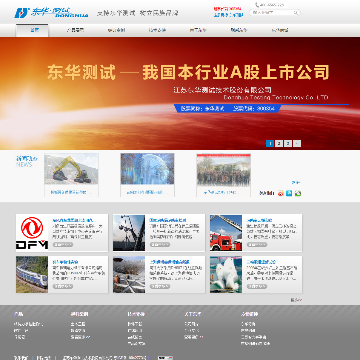
Task: Click the phone icon near the hotline number
Action: click(x=257, y=5)
